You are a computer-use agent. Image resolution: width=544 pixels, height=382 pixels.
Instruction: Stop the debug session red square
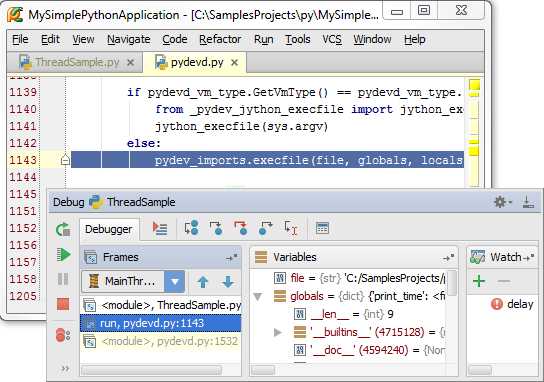pos(63,304)
